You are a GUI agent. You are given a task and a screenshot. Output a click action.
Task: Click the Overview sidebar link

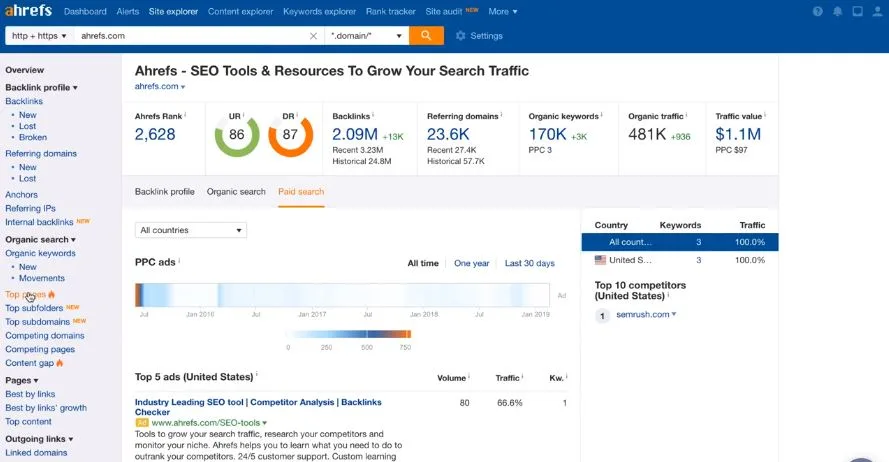(24, 70)
